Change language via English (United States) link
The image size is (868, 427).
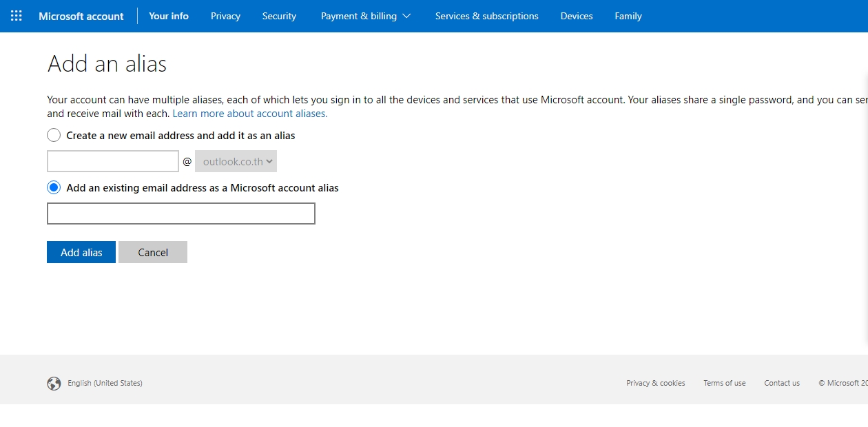click(x=105, y=383)
